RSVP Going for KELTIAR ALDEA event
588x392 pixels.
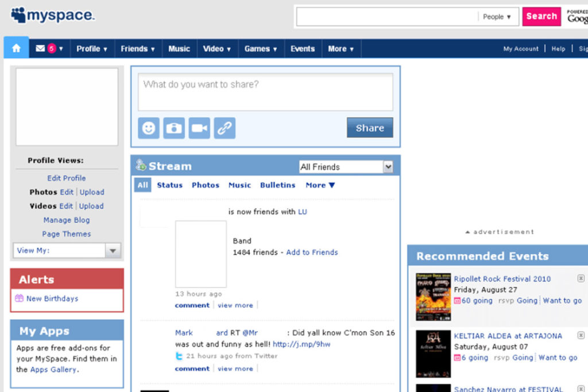[523, 358]
